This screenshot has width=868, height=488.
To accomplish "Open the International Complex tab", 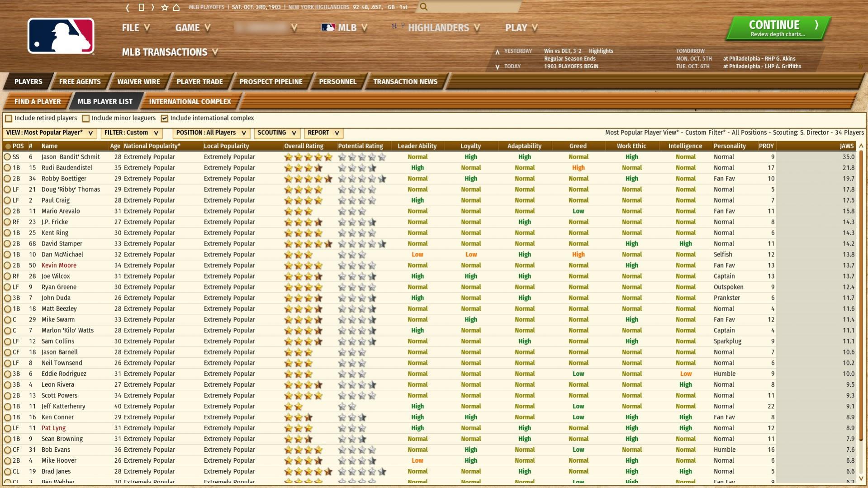I will click(x=190, y=102).
